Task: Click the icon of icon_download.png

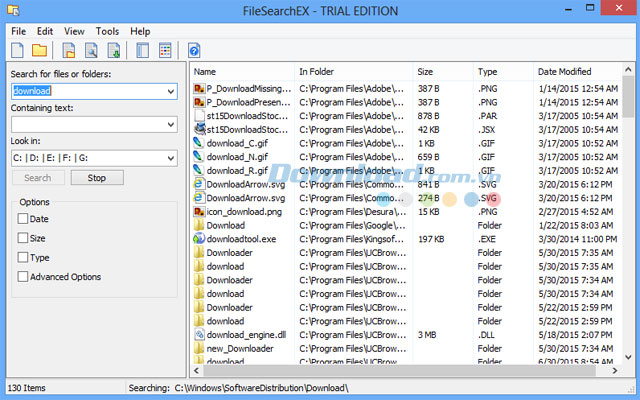Action: point(199,211)
